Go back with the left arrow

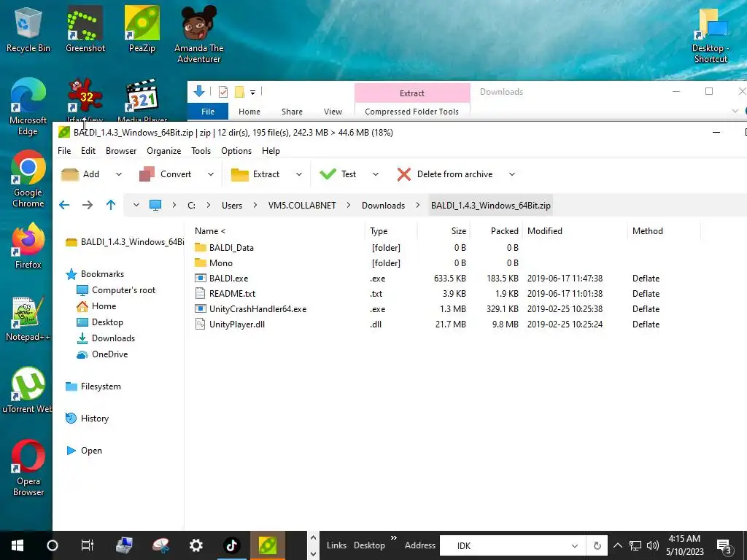64,205
